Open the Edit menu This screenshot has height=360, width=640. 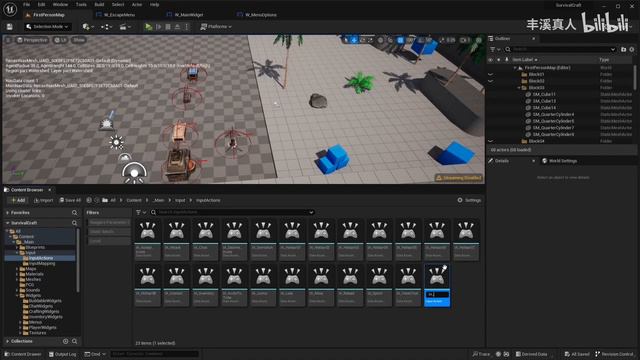click(x=42, y=4)
